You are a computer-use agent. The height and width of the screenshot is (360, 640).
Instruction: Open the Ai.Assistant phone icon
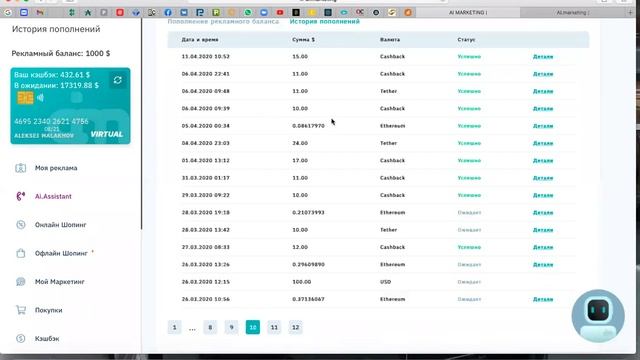[20, 196]
